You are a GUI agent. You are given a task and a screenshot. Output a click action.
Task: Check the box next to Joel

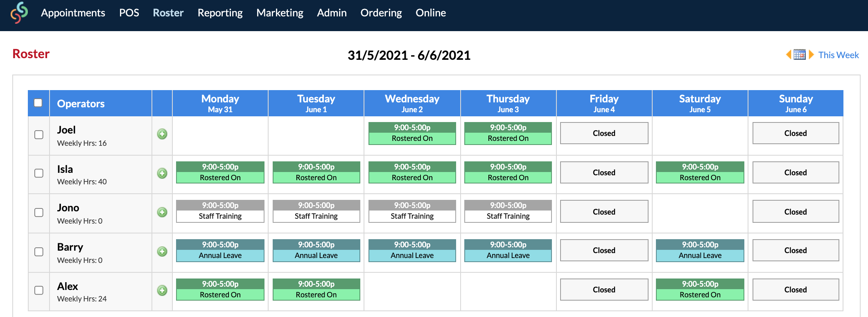click(x=39, y=135)
